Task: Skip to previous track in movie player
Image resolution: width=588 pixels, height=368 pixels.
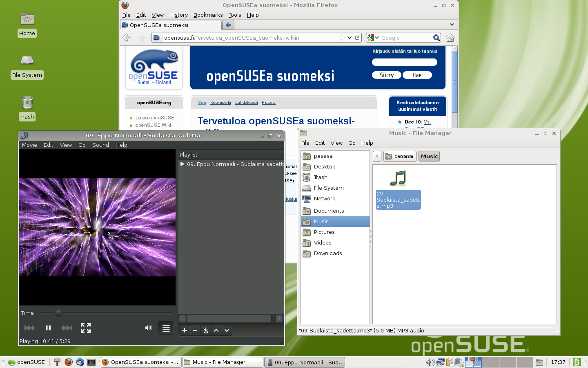Action: (x=29, y=328)
